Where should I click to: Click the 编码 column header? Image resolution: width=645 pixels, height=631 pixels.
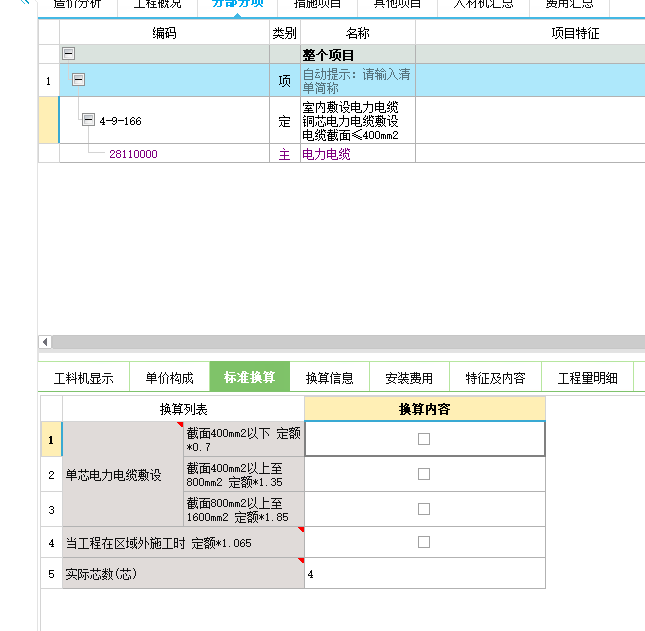click(164, 32)
